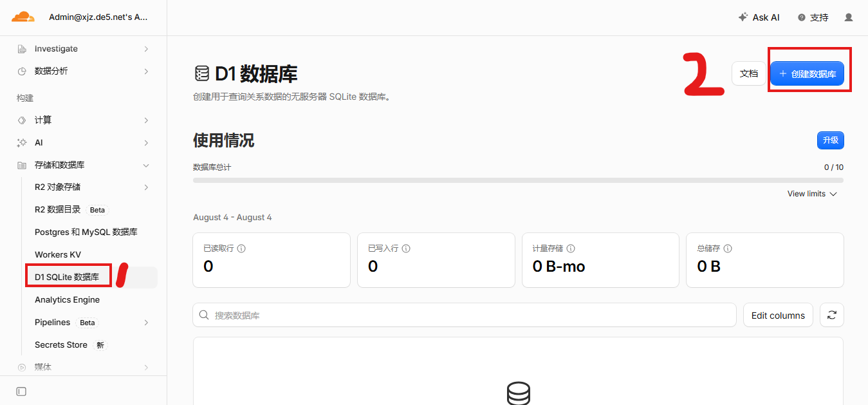868x405 pixels.
Task: Click the Investigate icon
Action: pos(22,49)
